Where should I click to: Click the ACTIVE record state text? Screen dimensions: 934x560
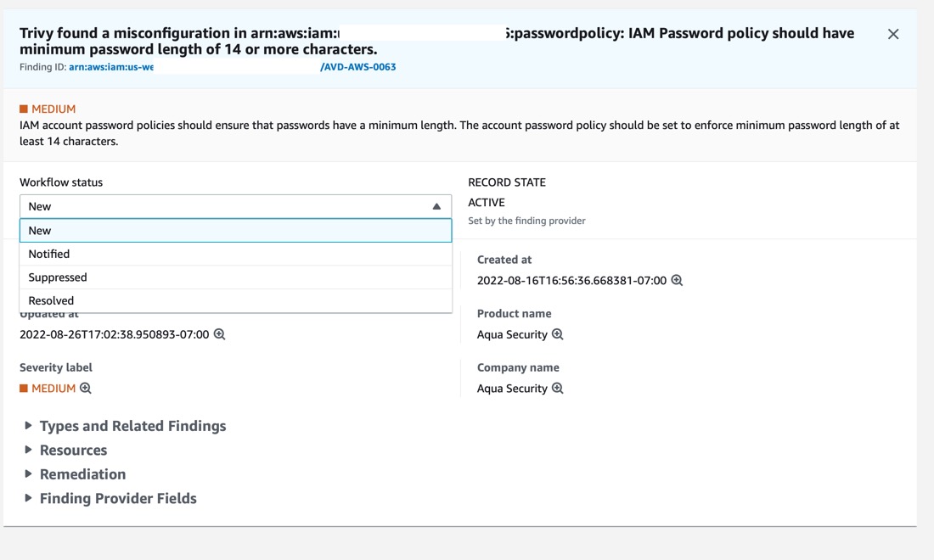(487, 202)
